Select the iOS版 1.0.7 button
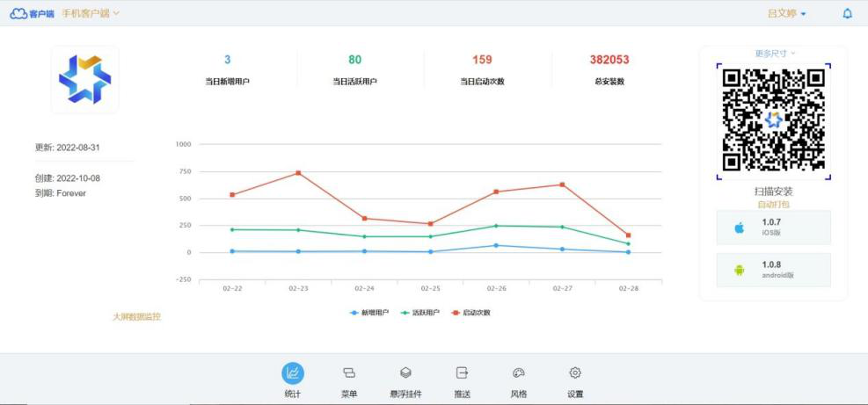 (x=773, y=228)
